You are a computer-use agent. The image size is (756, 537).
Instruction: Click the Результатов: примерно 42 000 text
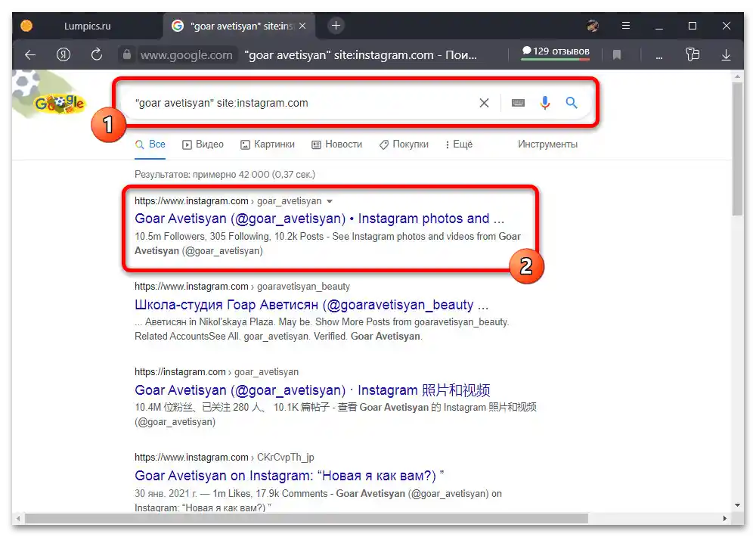click(225, 175)
